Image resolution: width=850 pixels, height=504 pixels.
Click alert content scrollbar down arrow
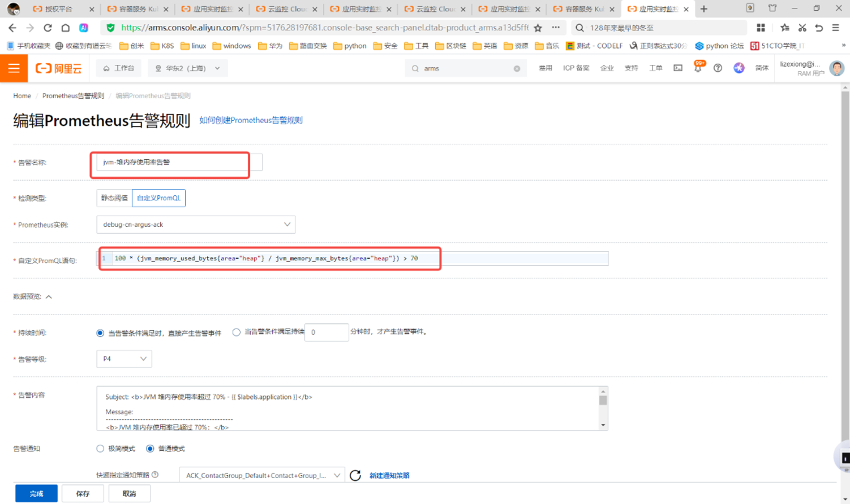click(x=603, y=425)
